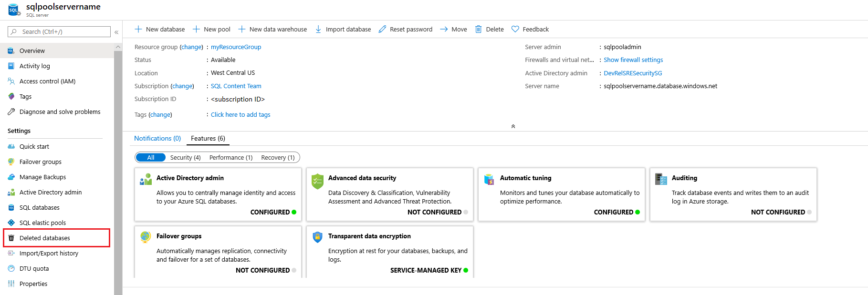Screen dimensions: 868x295
Task: Filter features by Security (4)
Action: pyautogui.click(x=185, y=158)
